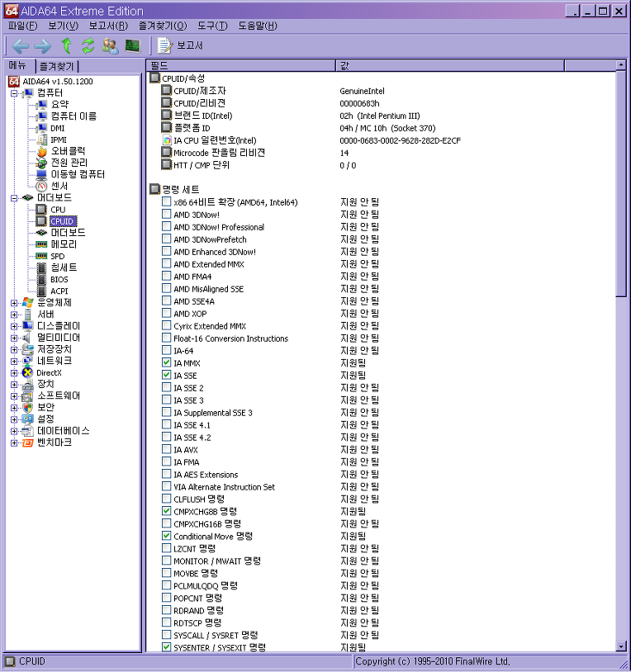Sort by the 필드 column header

coord(241,65)
